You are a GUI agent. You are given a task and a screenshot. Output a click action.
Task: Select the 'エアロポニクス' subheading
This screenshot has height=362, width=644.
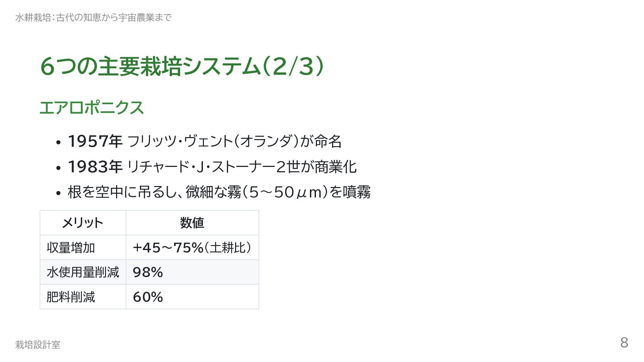click(92, 108)
